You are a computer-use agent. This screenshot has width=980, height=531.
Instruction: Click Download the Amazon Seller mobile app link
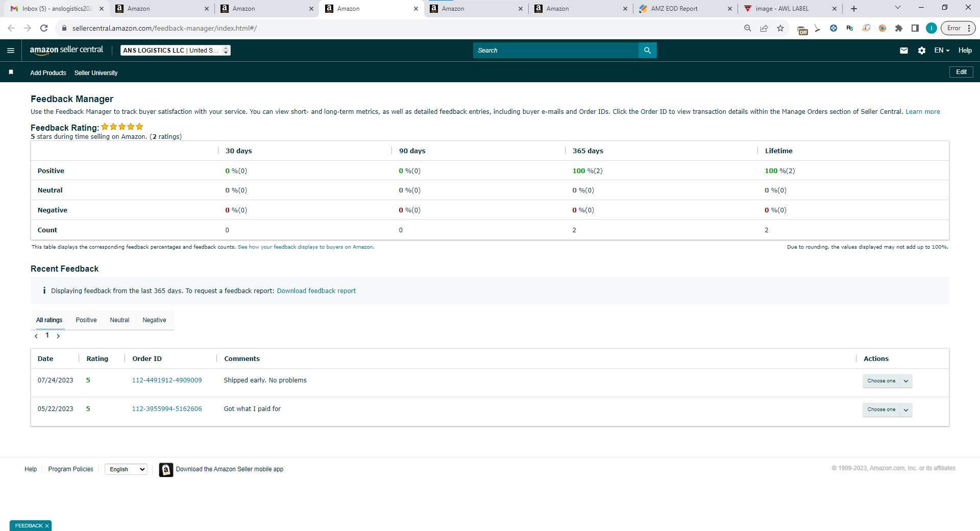[230, 469]
